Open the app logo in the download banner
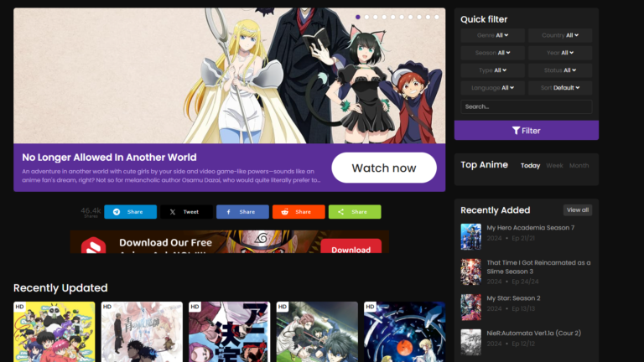Screen dimensions: 644x362 93,246
